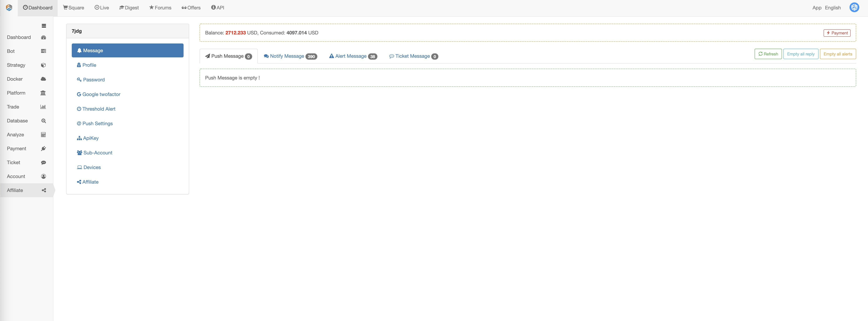Open the App link in the header
868x321 pixels.
pyautogui.click(x=817, y=8)
